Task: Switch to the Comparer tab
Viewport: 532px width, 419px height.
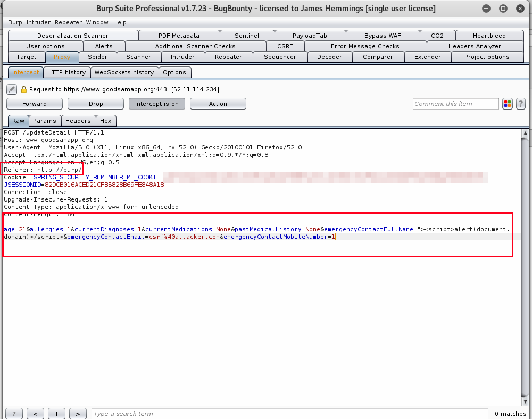Action: pyautogui.click(x=378, y=57)
